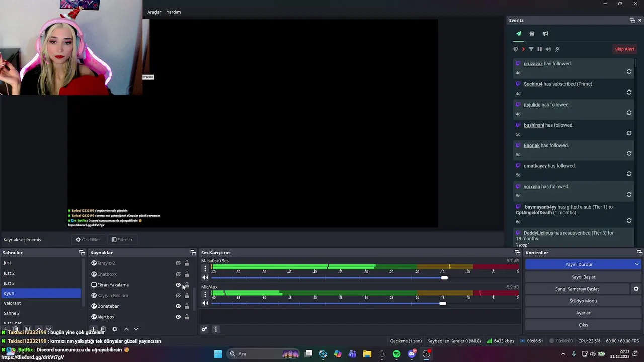Open the events filter funnel icon
The width and height of the screenshot is (644, 362).
(531, 49)
